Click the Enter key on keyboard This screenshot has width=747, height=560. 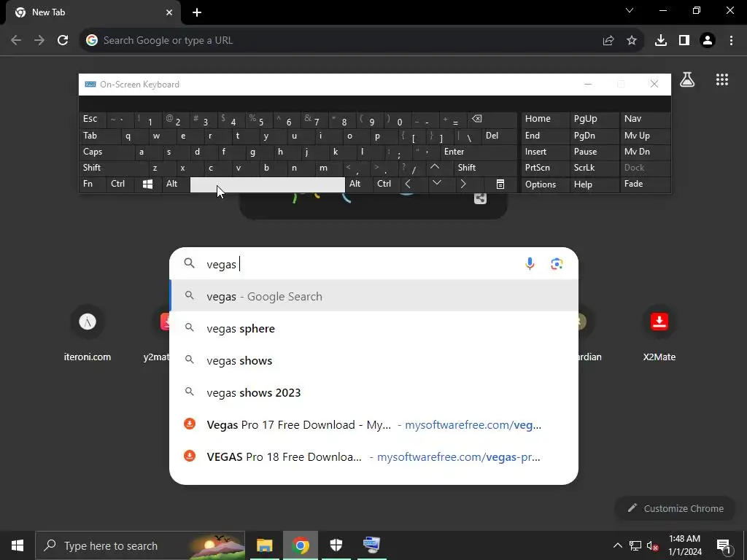(479, 152)
